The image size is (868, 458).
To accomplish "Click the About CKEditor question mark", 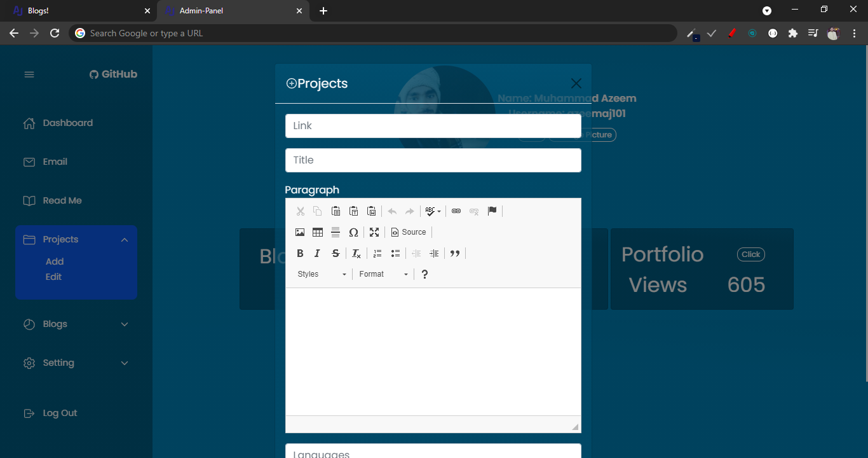I will coord(424,274).
